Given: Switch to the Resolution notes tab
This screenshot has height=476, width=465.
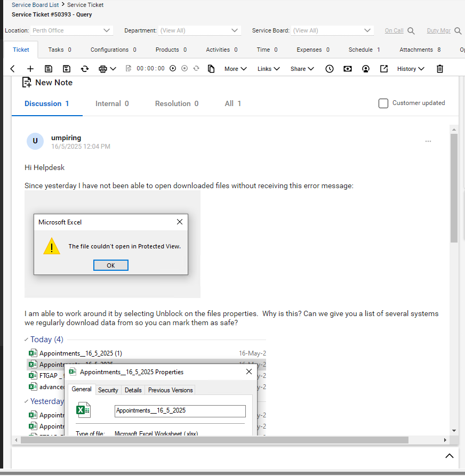Looking at the screenshot, I should pyautogui.click(x=177, y=104).
